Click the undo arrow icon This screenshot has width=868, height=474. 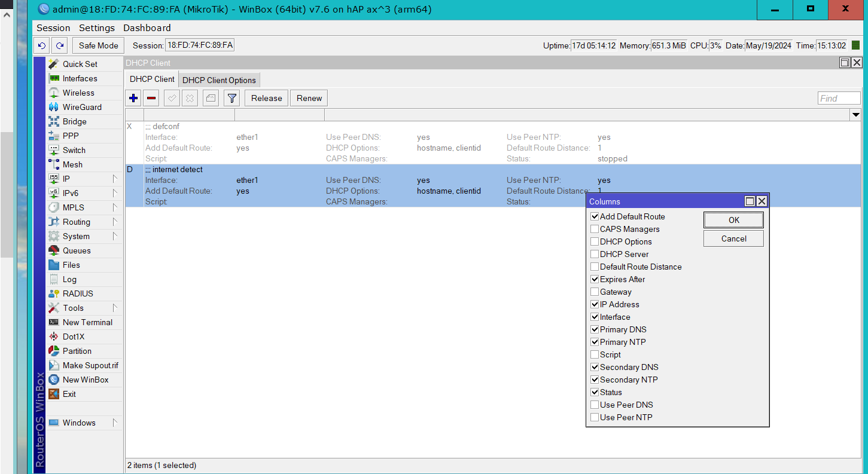(41, 45)
